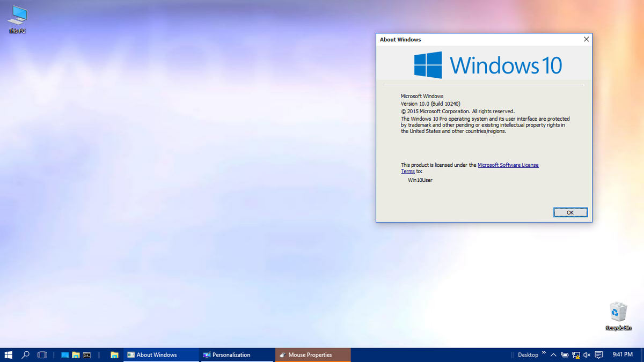644x362 pixels.
Task: Open the Start menu
Action: tap(9, 355)
